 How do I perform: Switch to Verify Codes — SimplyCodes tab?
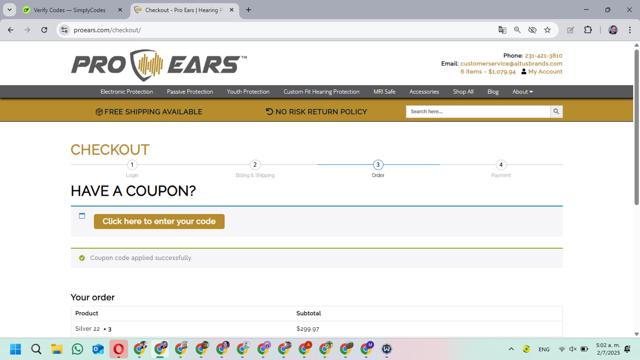(69, 10)
